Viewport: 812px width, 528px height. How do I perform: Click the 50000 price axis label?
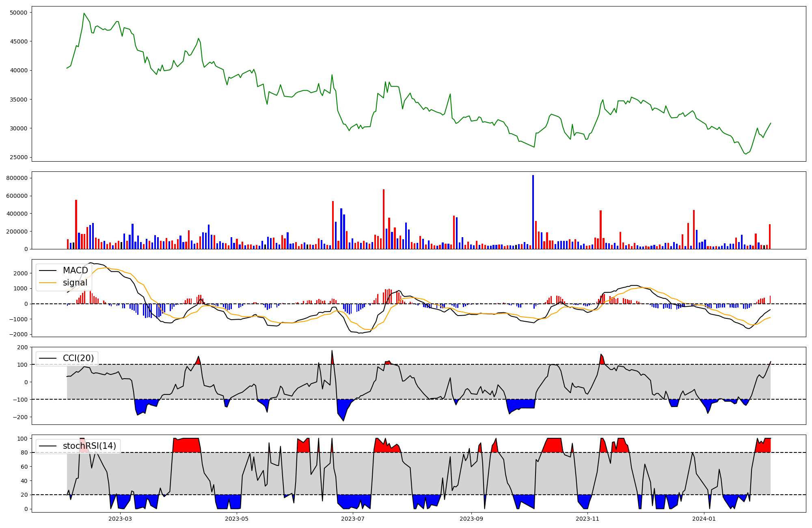tap(18, 13)
